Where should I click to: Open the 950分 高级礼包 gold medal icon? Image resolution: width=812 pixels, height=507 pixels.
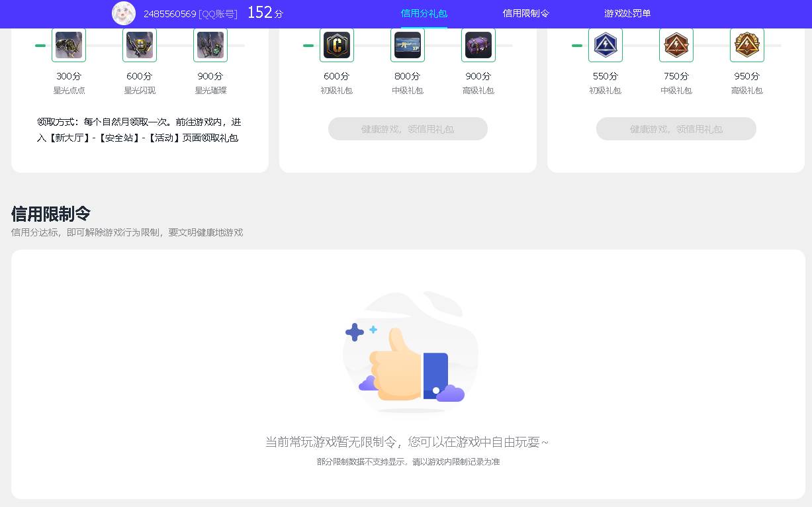pos(746,45)
